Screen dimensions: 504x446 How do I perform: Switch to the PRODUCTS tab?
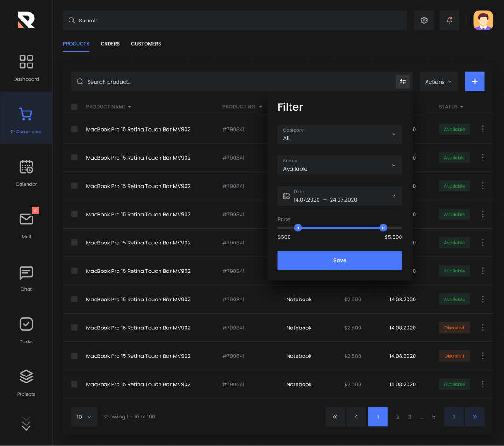pyautogui.click(x=76, y=44)
